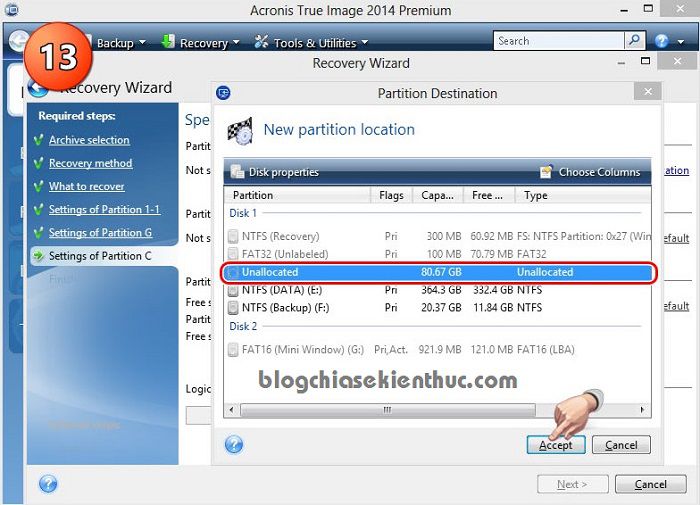The width and height of the screenshot is (700, 505).
Task: Click help icon in Partition Destination dialog
Action: [x=234, y=444]
